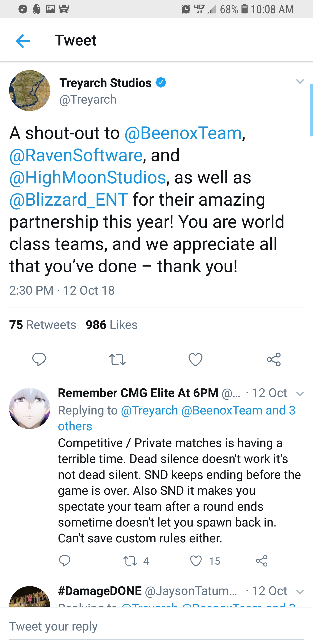Screen dimensions: 313x644
Task: Open the @RavenSoftware mention link
Action: 76,155
